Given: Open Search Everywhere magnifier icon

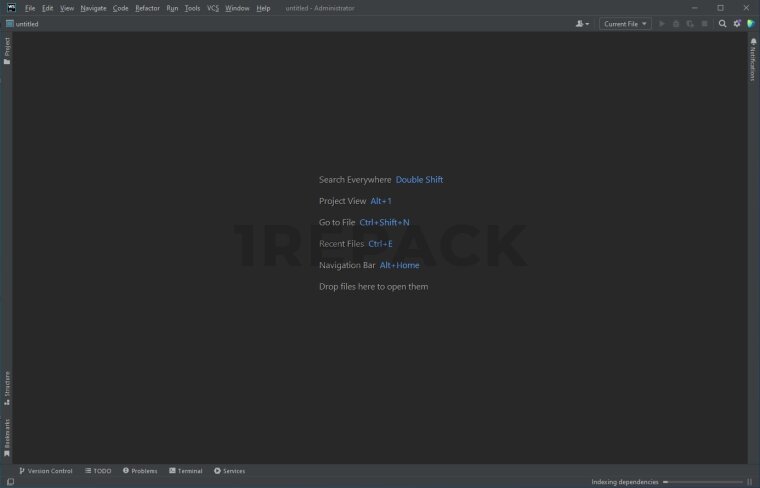Looking at the screenshot, I should tap(722, 24).
